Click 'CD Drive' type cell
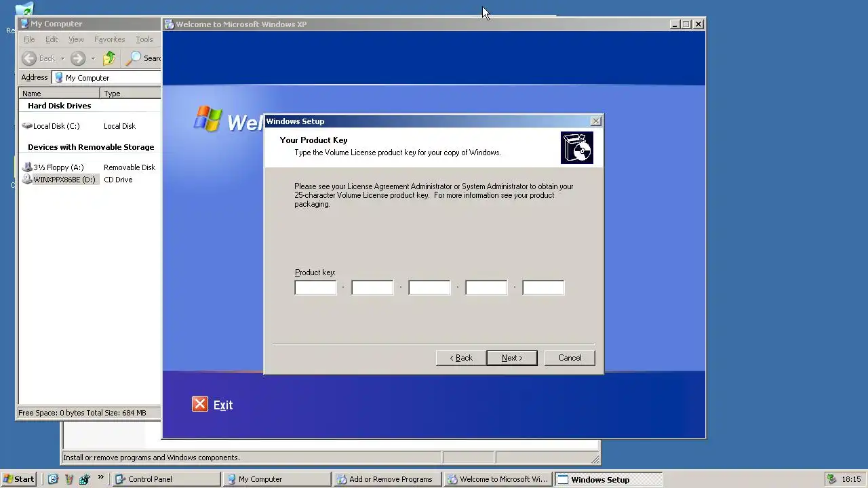 coord(118,180)
